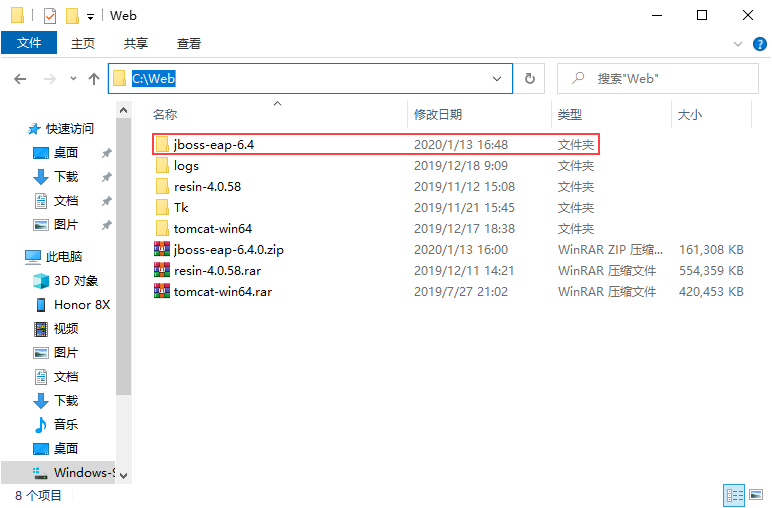Open Quick Access Toolbar customize dropdown
This screenshot has width=772, height=508.
tap(91, 17)
